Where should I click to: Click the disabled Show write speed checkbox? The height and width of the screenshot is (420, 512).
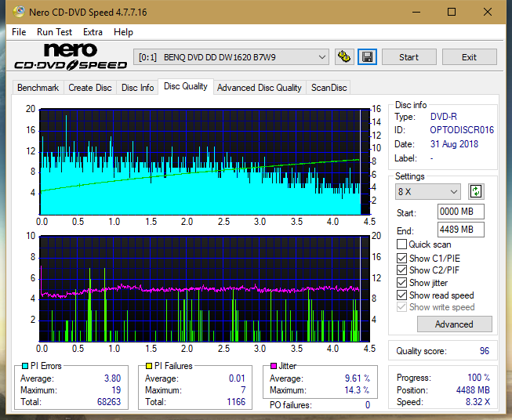tap(401, 307)
